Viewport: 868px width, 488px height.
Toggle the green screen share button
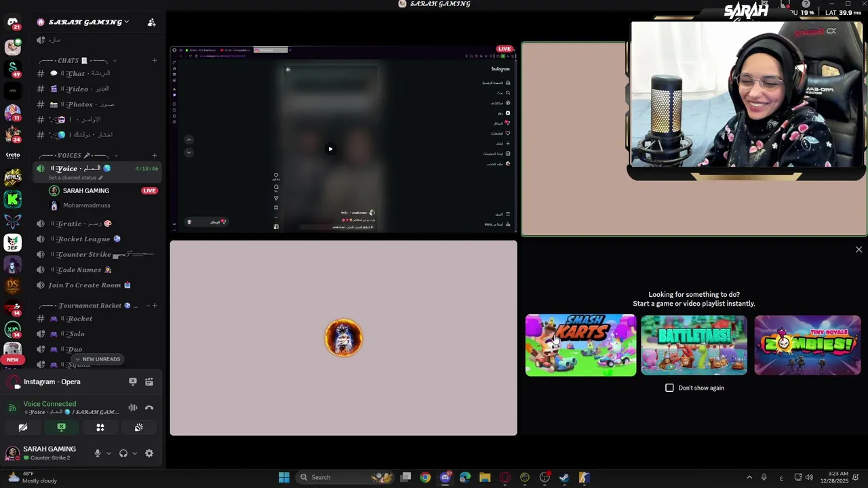click(x=62, y=428)
